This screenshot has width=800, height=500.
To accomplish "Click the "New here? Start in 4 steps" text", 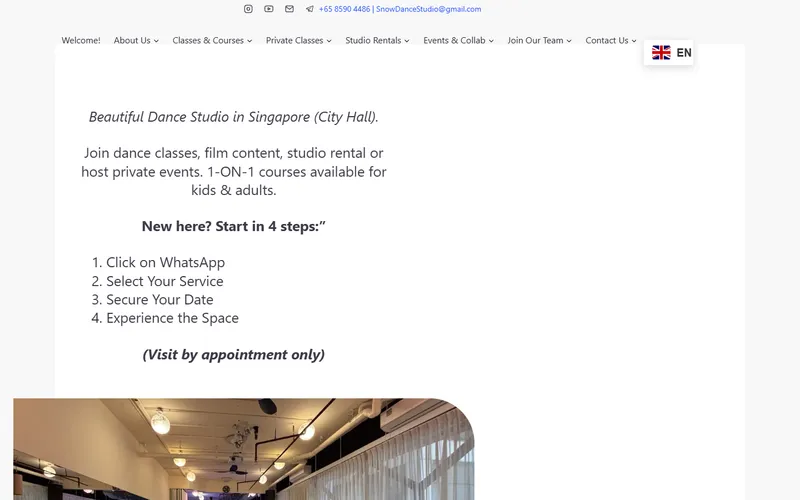I will pyautogui.click(x=234, y=226).
